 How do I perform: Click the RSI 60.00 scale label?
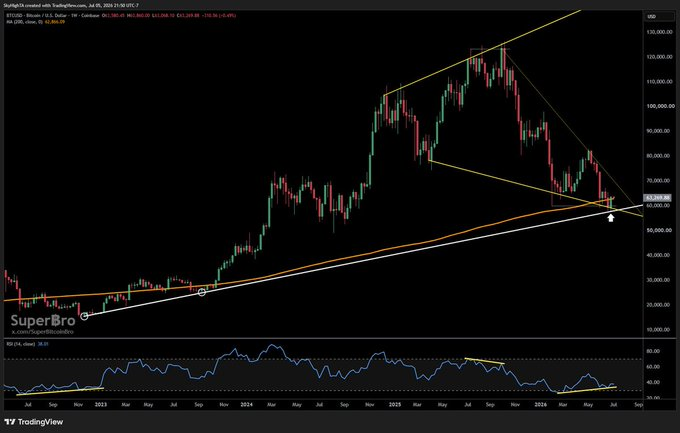(654, 367)
